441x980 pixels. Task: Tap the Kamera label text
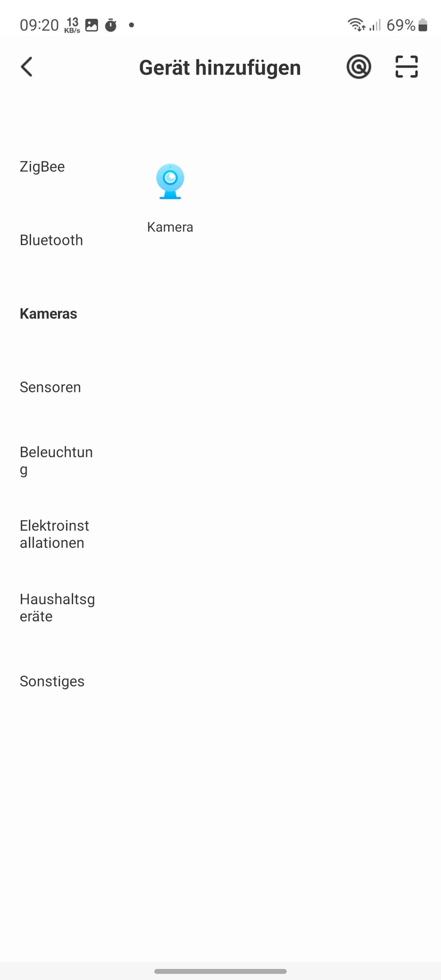point(170,227)
